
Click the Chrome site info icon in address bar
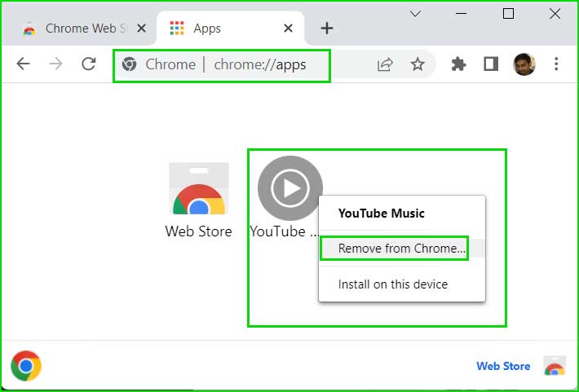(x=129, y=64)
